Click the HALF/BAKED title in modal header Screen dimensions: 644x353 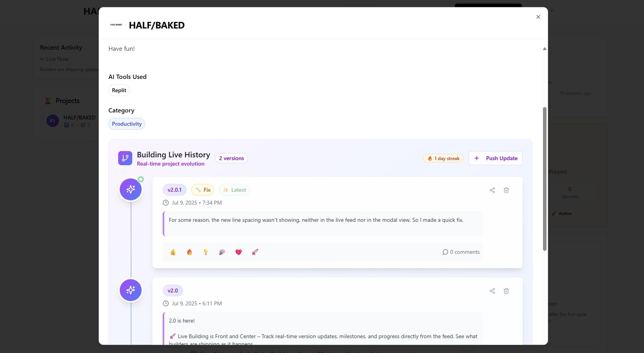click(157, 25)
